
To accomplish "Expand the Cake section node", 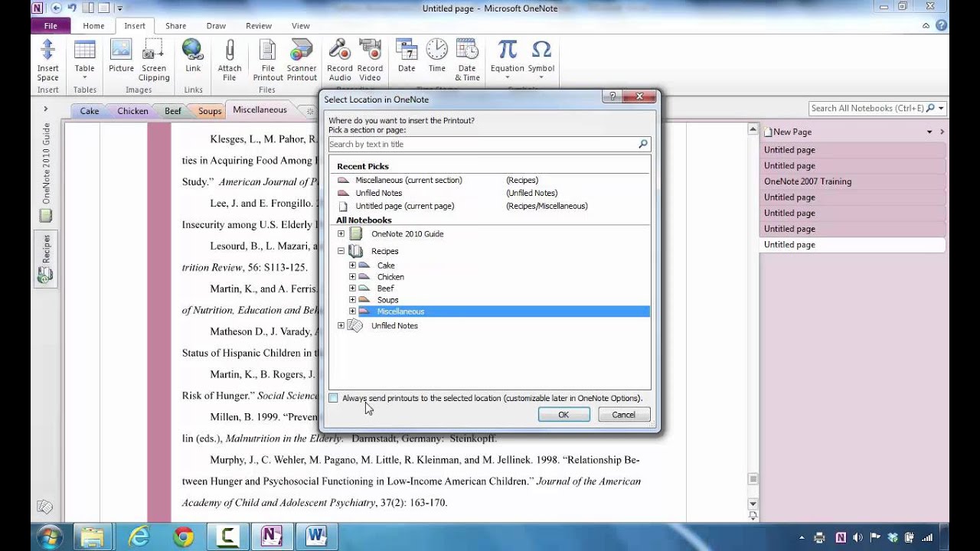I will pos(352,266).
